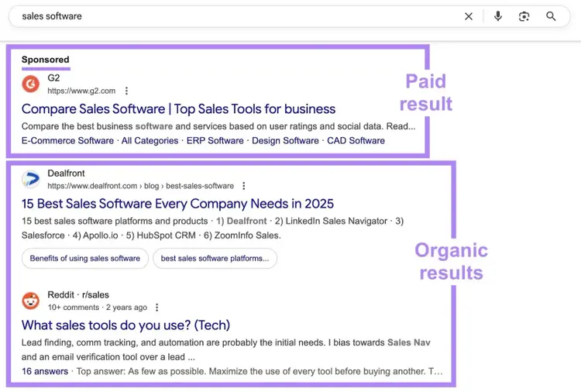The width and height of the screenshot is (581, 392).
Task: Open '15 Best Sales Software Every Company Needs' link
Action: pyautogui.click(x=177, y=204)
